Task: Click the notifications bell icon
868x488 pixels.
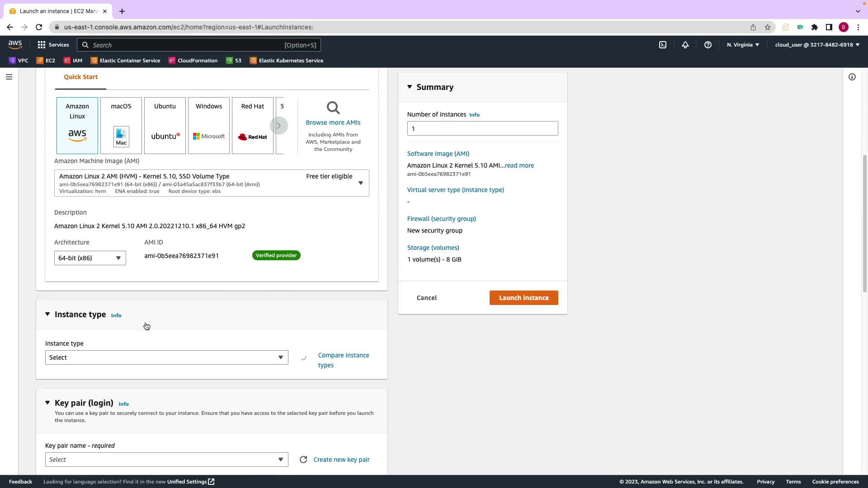Action: point(685,45)
